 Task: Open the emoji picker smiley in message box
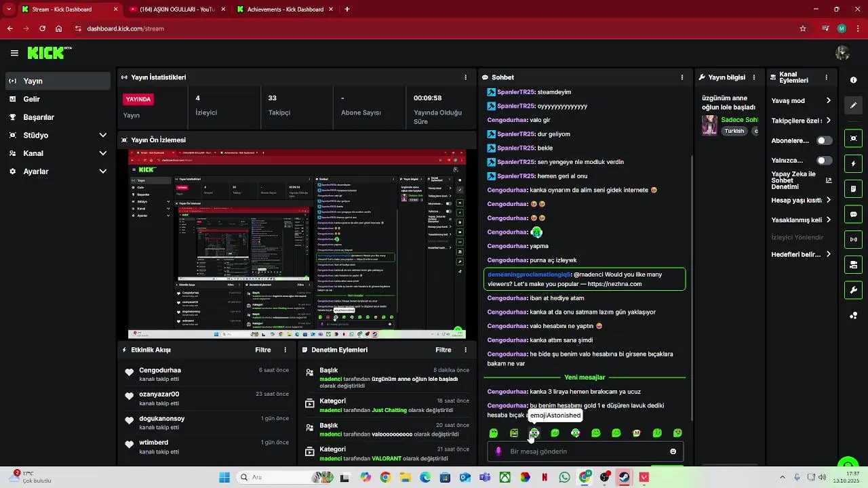tap(673, 451)
